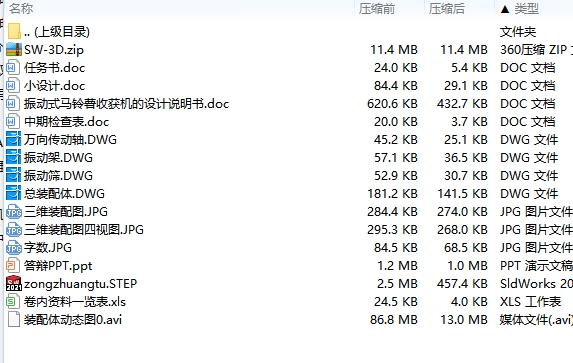Click the 装配体动态图0.avi file icon

pos(14,319)
